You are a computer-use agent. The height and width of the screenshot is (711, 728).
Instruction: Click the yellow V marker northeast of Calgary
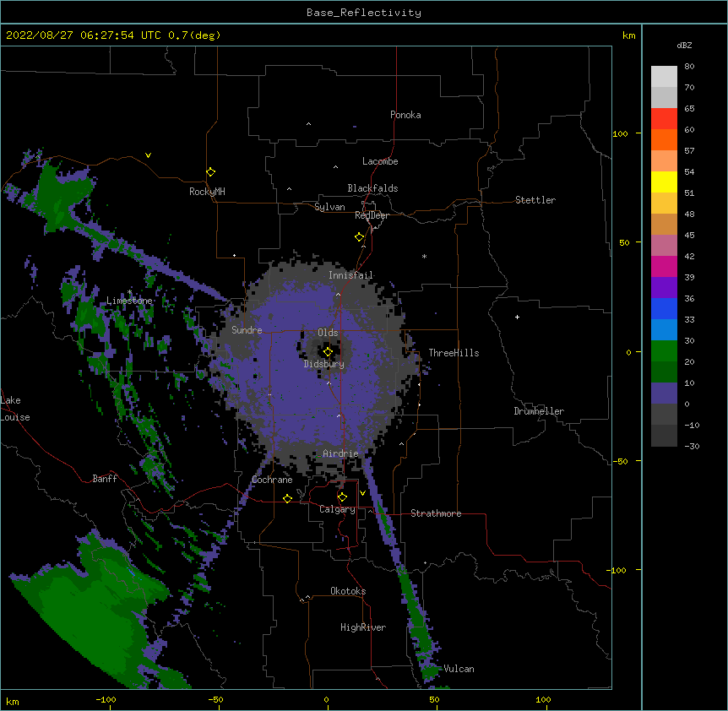362,493
